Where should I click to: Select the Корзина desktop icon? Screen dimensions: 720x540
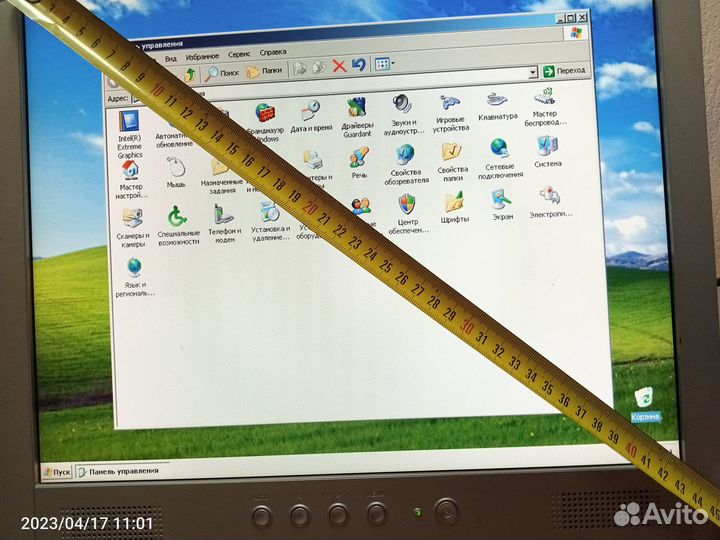tap(645, 405)
